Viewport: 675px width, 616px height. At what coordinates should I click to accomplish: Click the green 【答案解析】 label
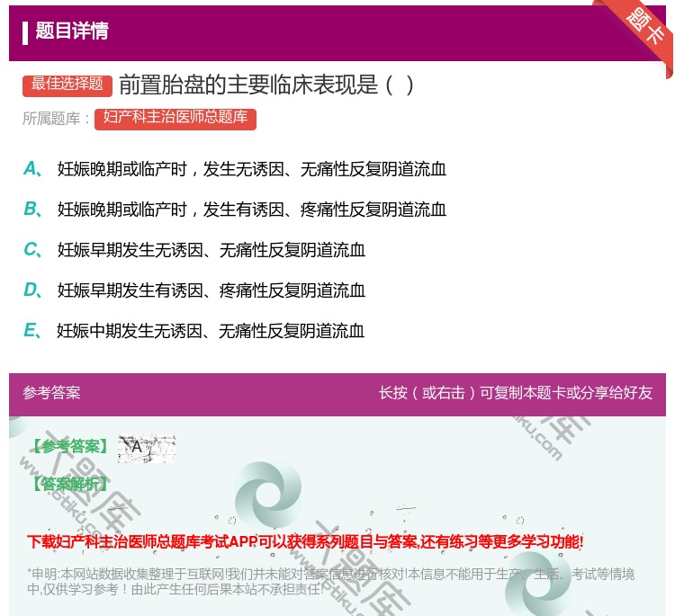(x=68, y=485)
